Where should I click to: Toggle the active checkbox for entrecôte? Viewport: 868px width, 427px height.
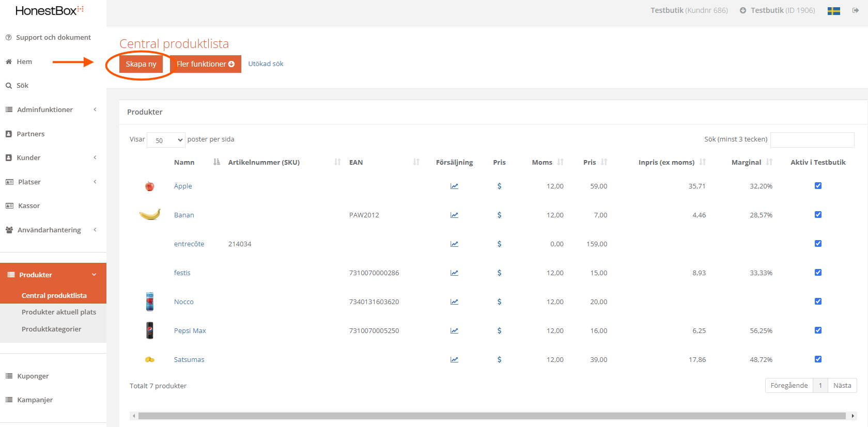coord(818,244)
